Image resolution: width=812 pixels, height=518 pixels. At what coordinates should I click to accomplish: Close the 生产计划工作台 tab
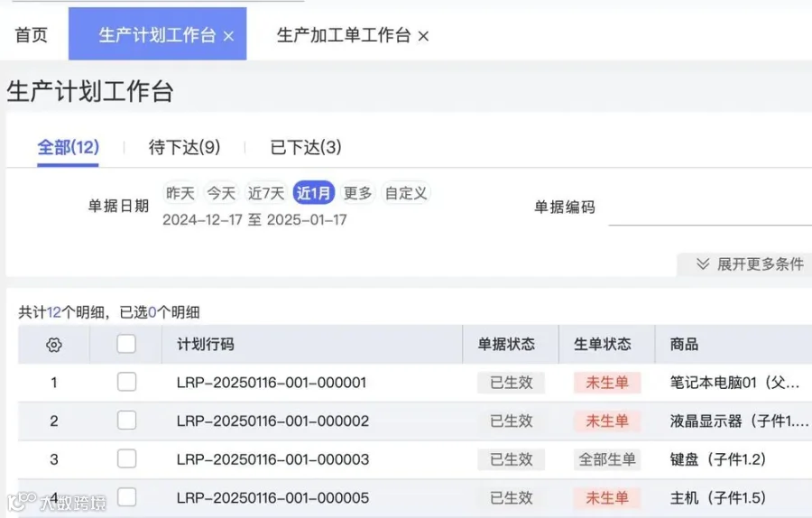point(228,36)
